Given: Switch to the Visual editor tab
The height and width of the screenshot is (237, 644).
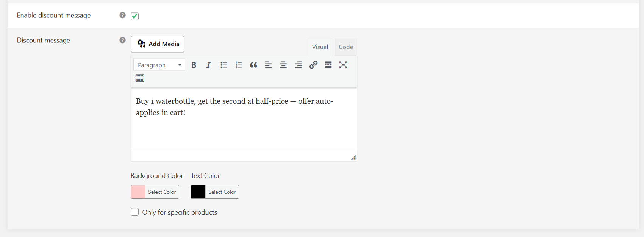Looking at the screenshot, I should pos(320,47).
